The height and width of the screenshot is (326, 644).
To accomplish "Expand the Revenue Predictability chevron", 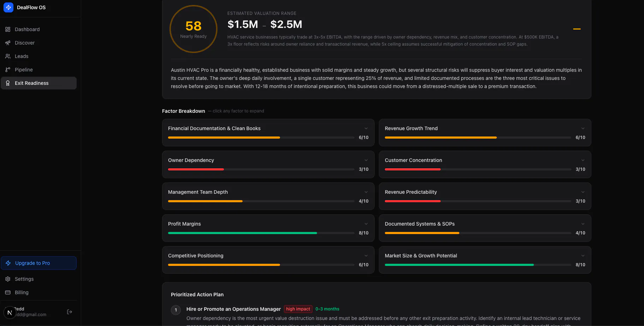I will coord(583,192).
